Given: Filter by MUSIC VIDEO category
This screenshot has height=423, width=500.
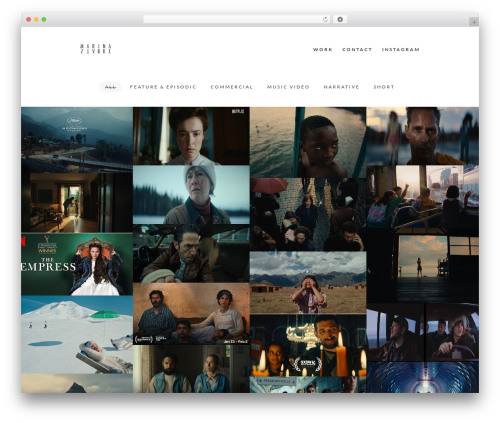Looking at the screenshot, I should click(288, 87).
